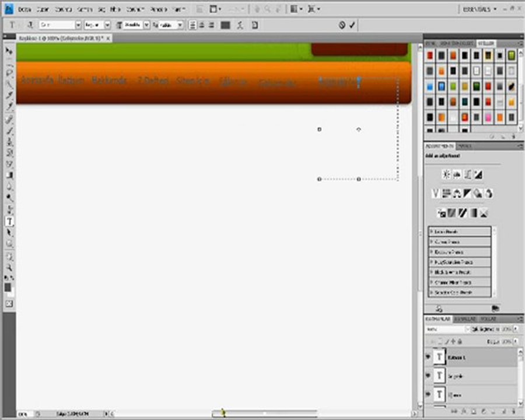Open the text color swatch in options bar
Viewport: 525px width, 420px height.
(x=225, y=25)
